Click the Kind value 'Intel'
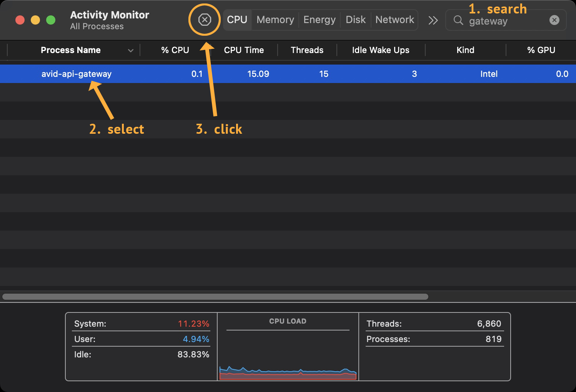This screenshot has width=576, height=392. coord(489,74)
